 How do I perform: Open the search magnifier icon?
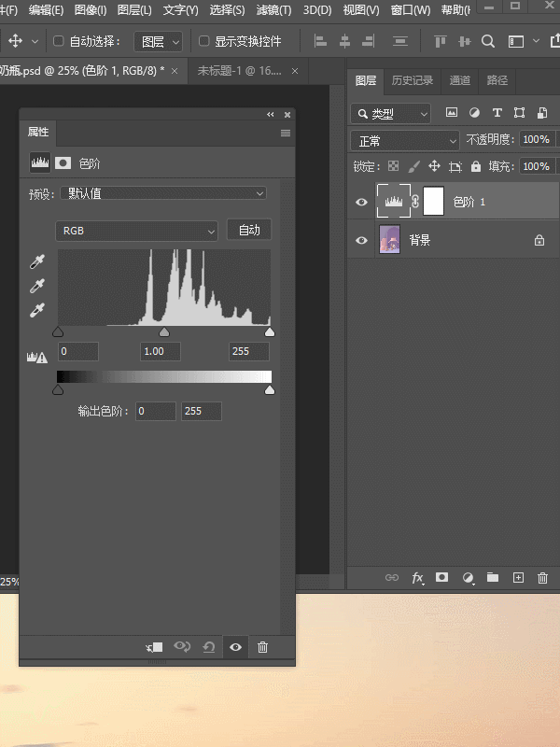coord(487,41)
